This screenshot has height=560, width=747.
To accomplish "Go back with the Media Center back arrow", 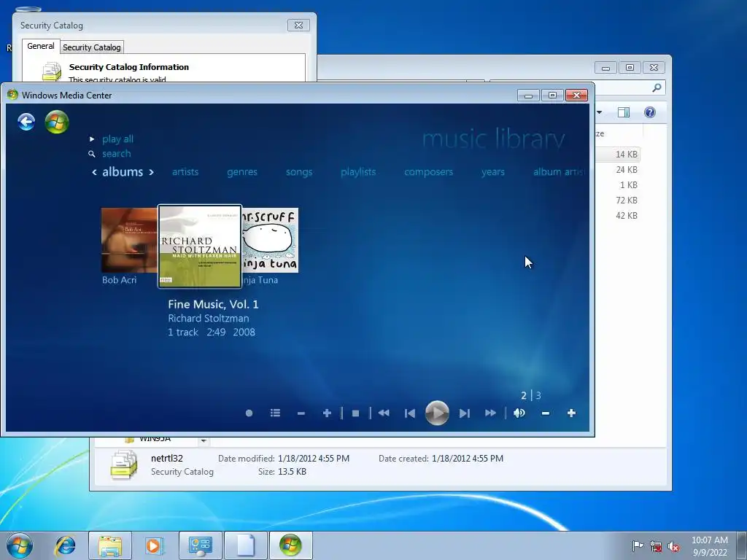I will pos(26,122).
